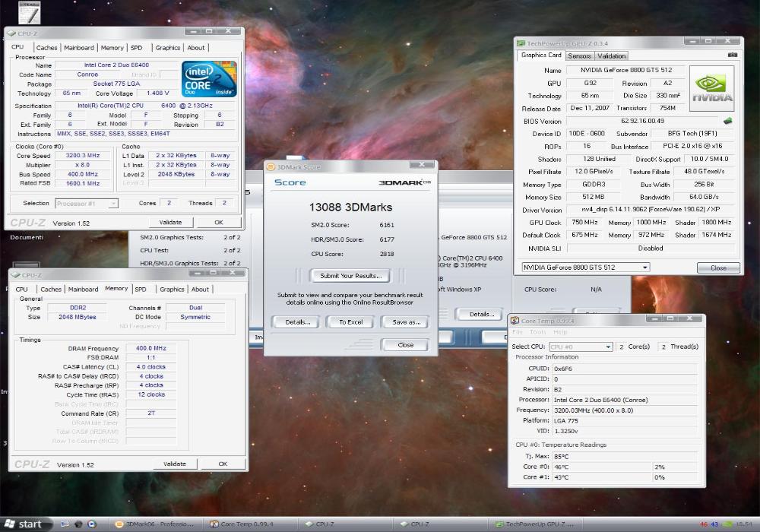The image size is (760, 532).
Task: Click the 13088 3DMarks score text
Action: pos(350,207)
